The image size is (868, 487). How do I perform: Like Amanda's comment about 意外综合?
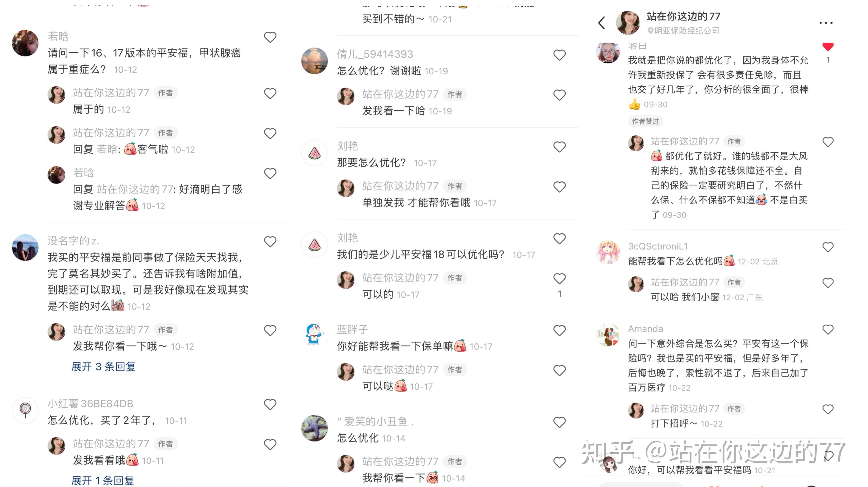828,329
